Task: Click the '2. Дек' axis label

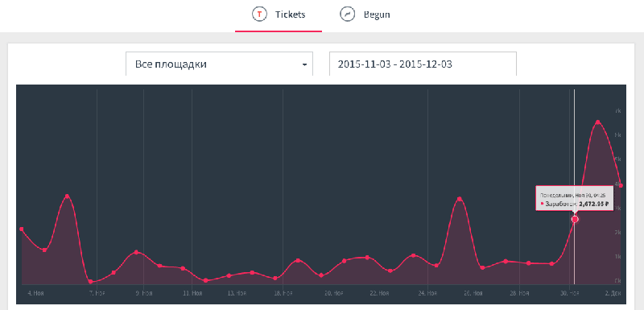Action: pos(613,293)
